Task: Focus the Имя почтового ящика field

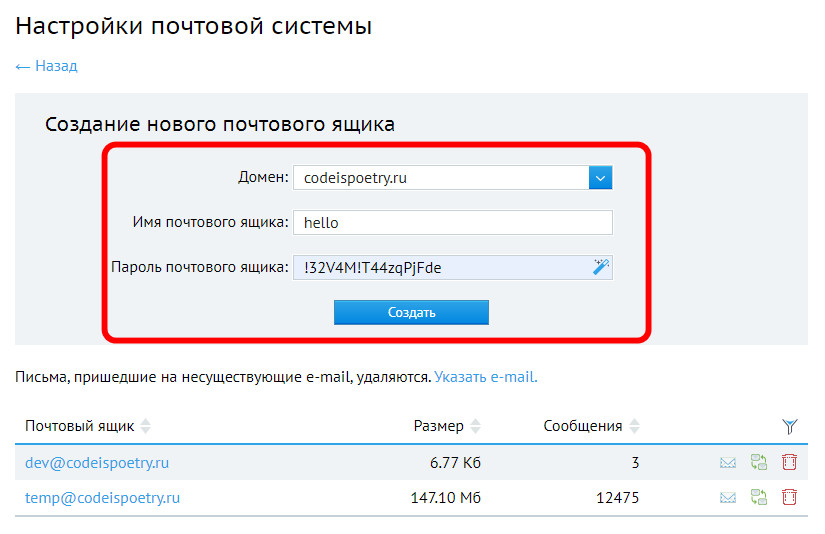Action: [452, 223]
